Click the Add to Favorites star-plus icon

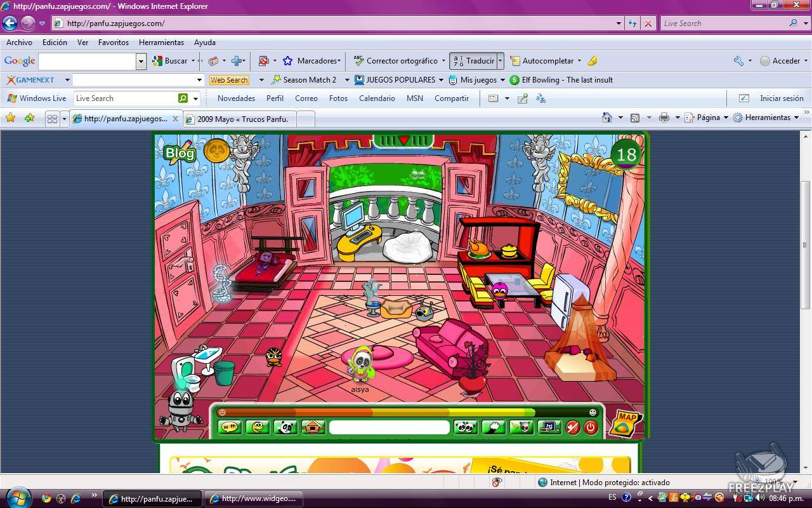29,118
